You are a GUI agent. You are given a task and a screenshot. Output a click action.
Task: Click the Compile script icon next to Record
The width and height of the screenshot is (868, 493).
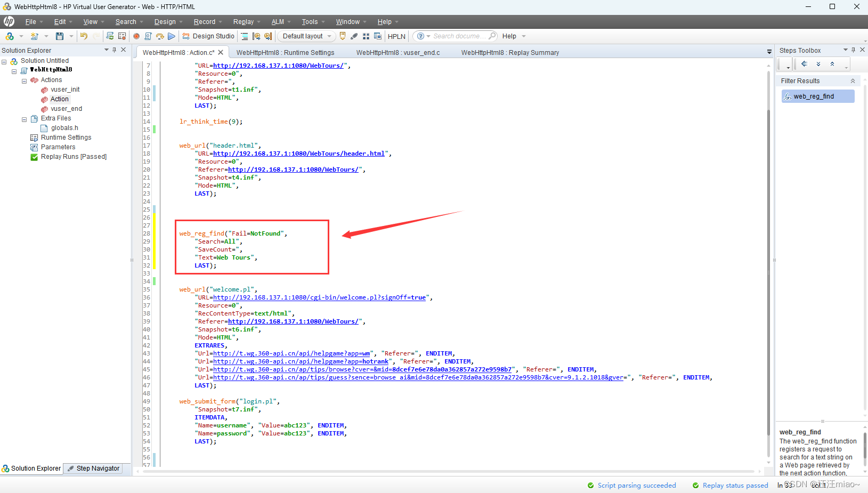[148, 36]
